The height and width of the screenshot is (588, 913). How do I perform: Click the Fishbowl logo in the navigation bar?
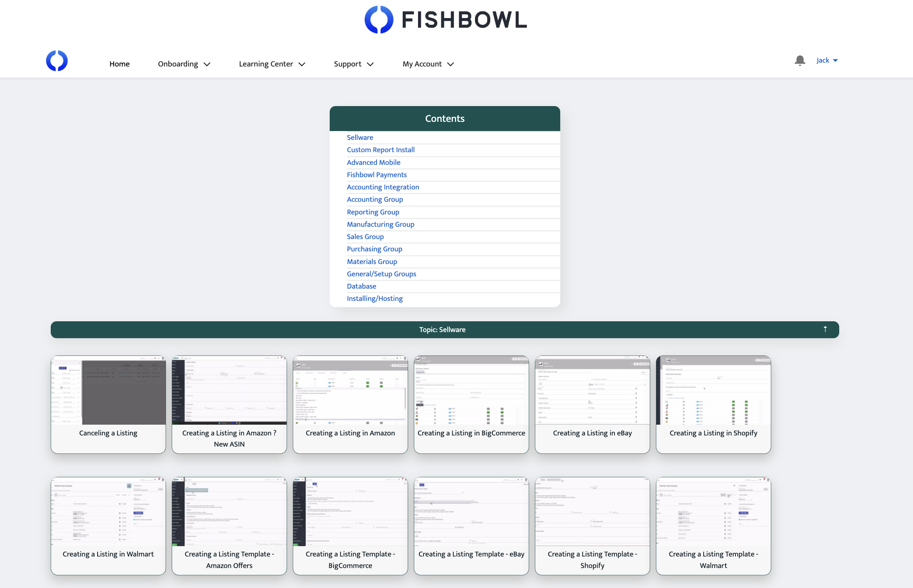click(57, 60)
